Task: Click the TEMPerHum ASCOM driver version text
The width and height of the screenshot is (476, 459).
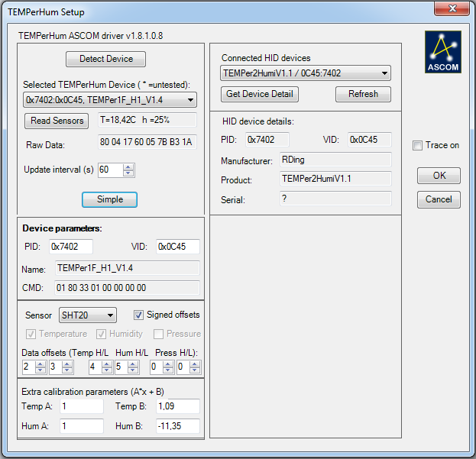Action: point(90,36)
